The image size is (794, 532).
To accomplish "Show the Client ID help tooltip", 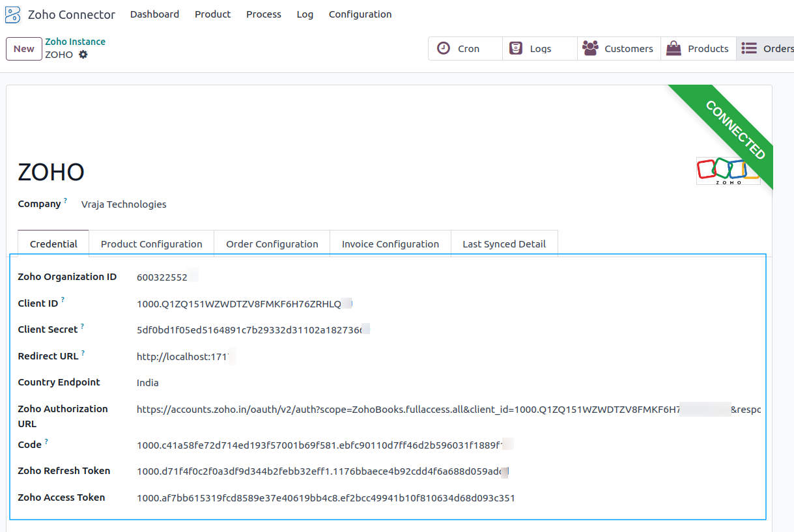I will point(63,300).
